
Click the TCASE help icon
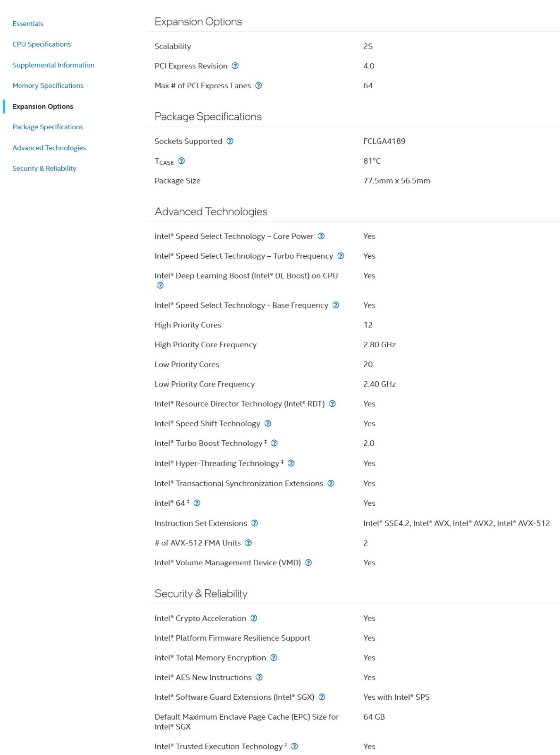point(182,161)
